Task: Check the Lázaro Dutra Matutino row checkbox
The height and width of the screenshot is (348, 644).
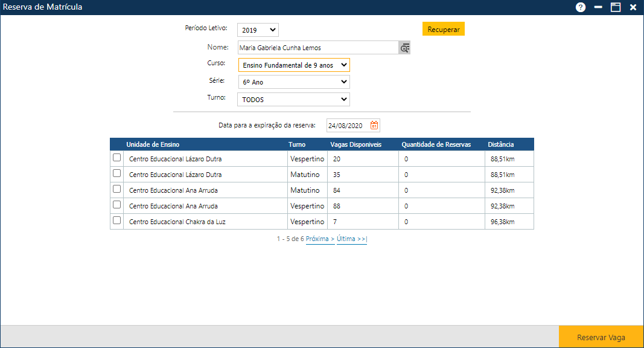Action: pyautogui.click(x=117, y=173)
